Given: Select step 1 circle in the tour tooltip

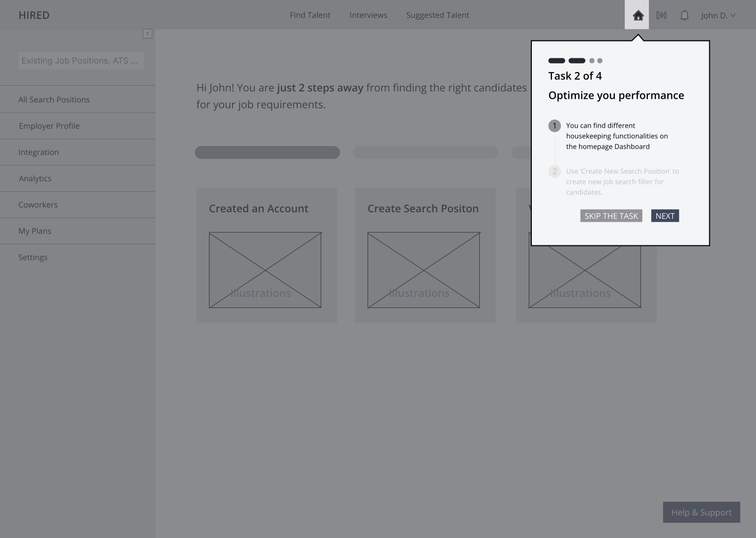Looking at the screenshot, I should pos(554,126).
